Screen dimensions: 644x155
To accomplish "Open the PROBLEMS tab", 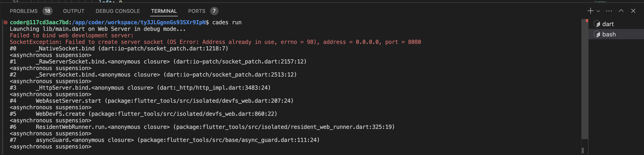I will point(24,11).
